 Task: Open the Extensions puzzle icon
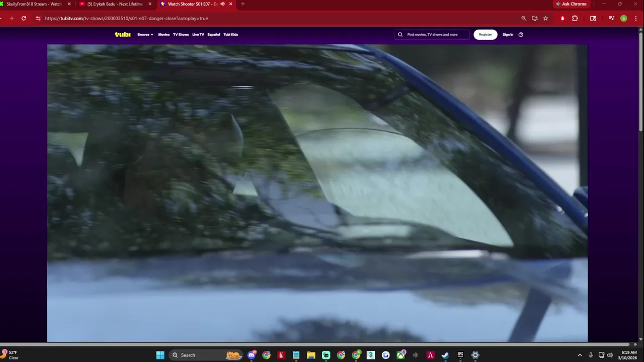pos(575,18)
